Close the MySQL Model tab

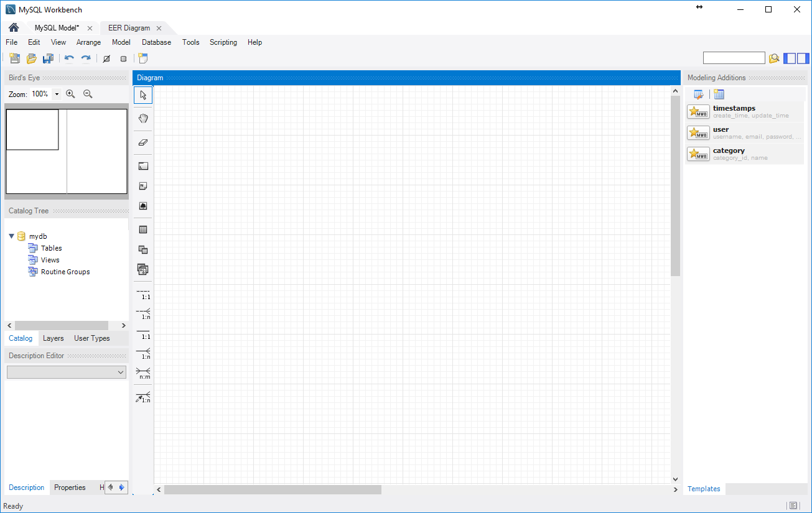[90, 28]
